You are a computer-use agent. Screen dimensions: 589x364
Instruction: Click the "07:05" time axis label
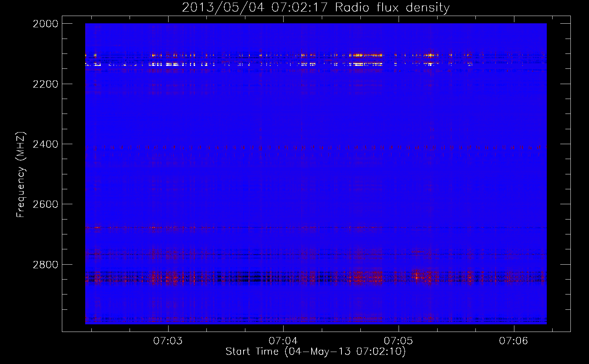pyautogui.click(x=399, y=341)
